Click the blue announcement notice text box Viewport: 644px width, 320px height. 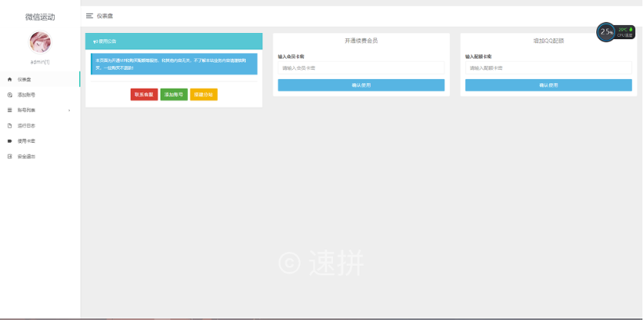pos(174,64)
